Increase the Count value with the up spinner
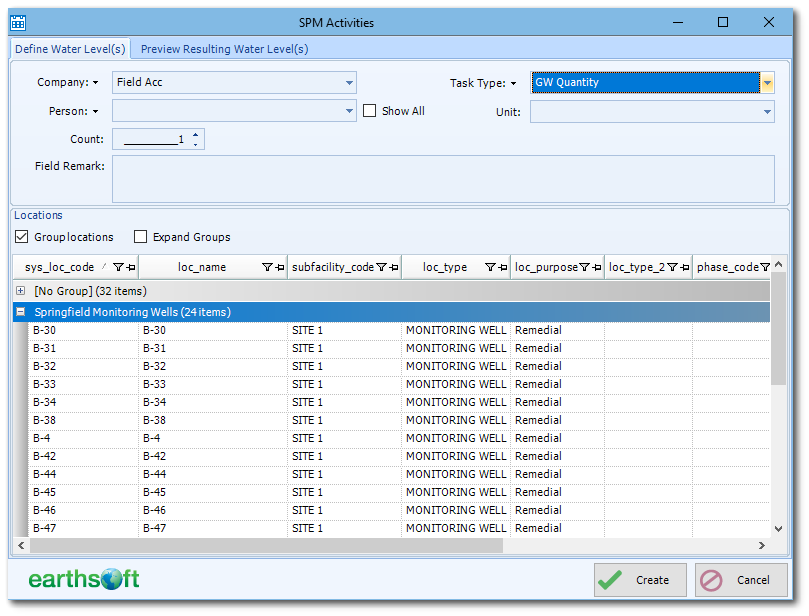Image resolution: width=809 pixels, height=616 pixels. [196, 134]
